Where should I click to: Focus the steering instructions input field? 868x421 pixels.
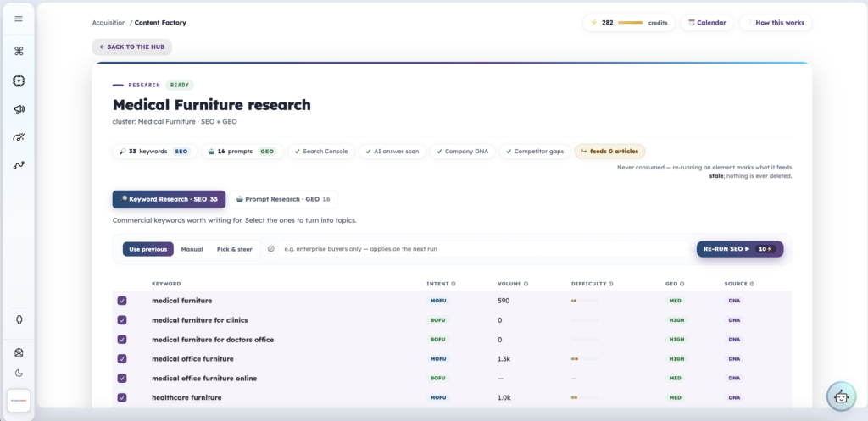point(484,249)
